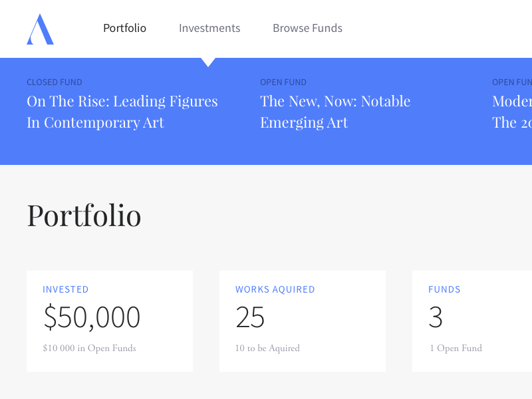Click the 1 Open Fund text
This screenshot has height=399, width=532.
456,348
